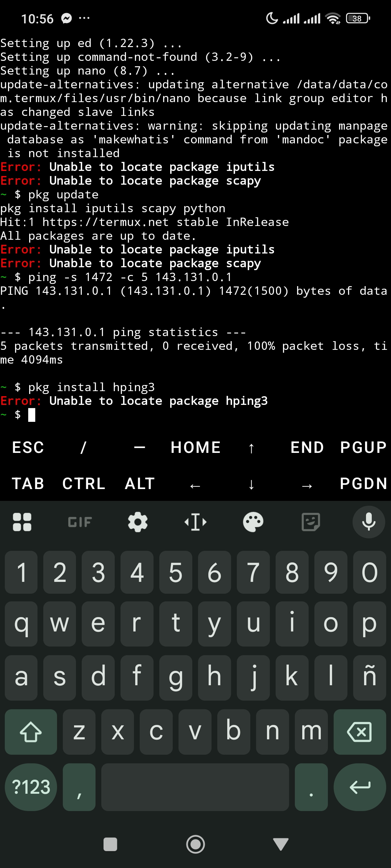Tap the space bar key
This screenshot has width=391, height=868.
[x=195, y=787]
